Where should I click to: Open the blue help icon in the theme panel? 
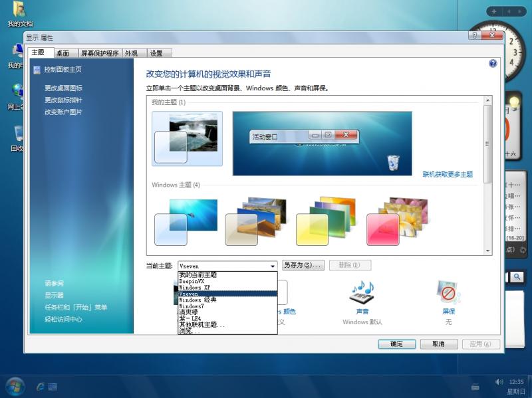[x=493, y=63]
